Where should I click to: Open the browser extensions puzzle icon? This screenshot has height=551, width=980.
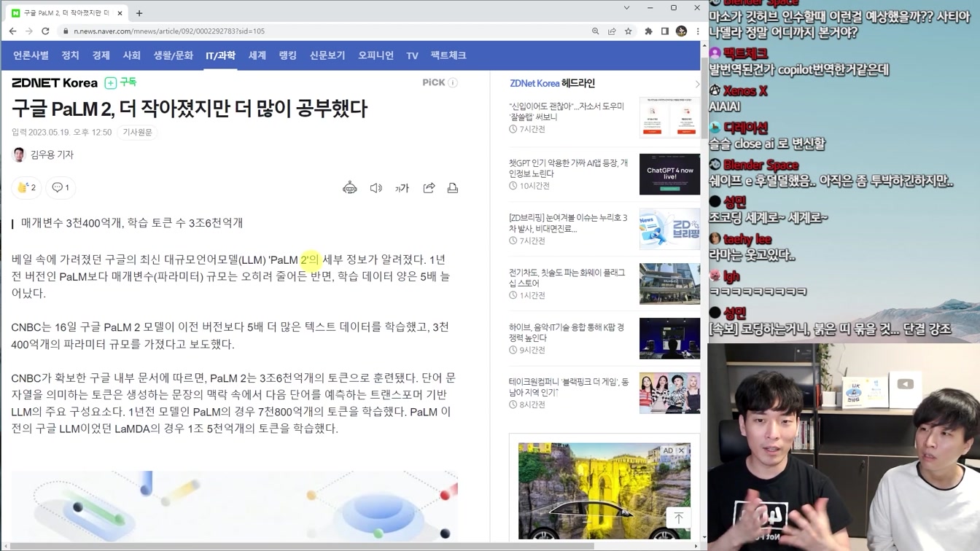coord(648,31)
